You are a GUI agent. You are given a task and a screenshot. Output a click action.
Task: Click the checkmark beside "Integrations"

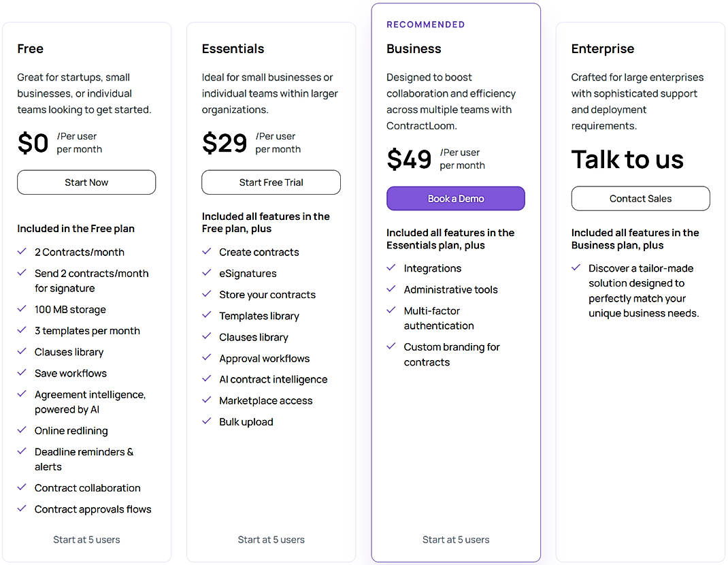tap(391, 268)
